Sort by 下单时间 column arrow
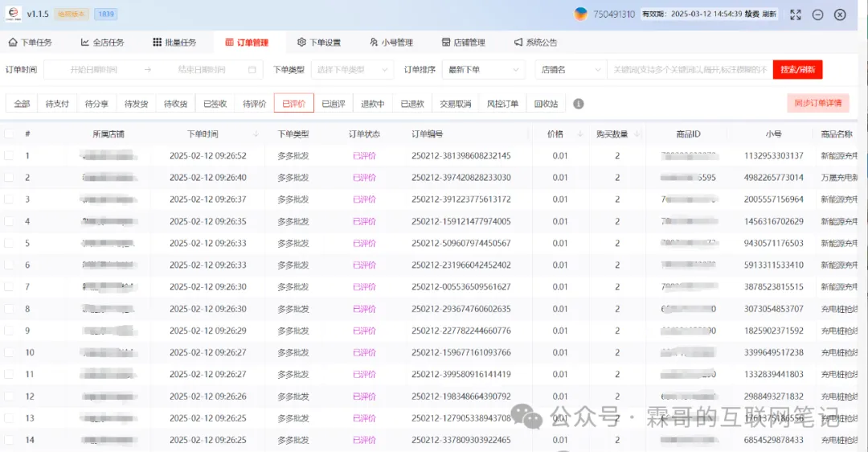This screenshot has height=452, width=868. [x=256, y=134]
